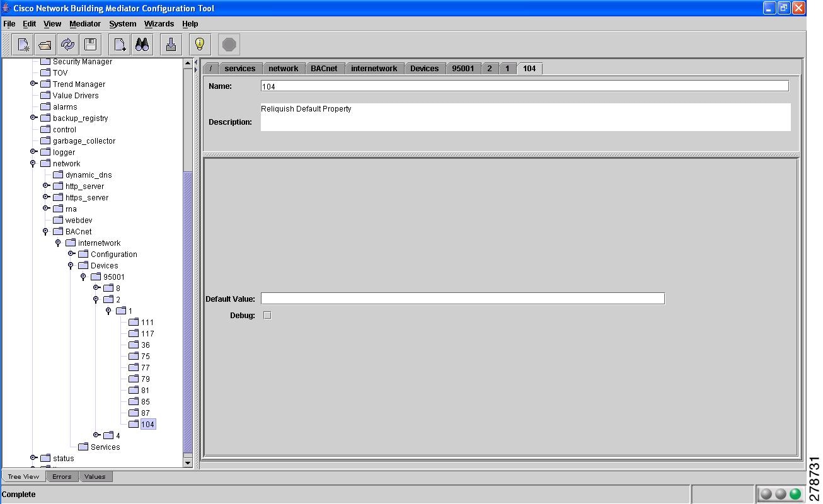
Task: Open the Wizards menu
Action: click(x=159, y=24)
